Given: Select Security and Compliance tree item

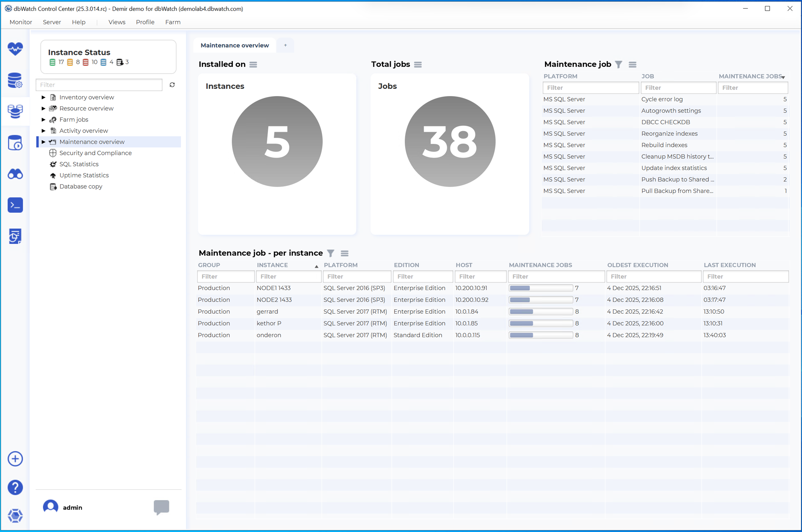Looking at the screenshot, I should tap(95, 153).
